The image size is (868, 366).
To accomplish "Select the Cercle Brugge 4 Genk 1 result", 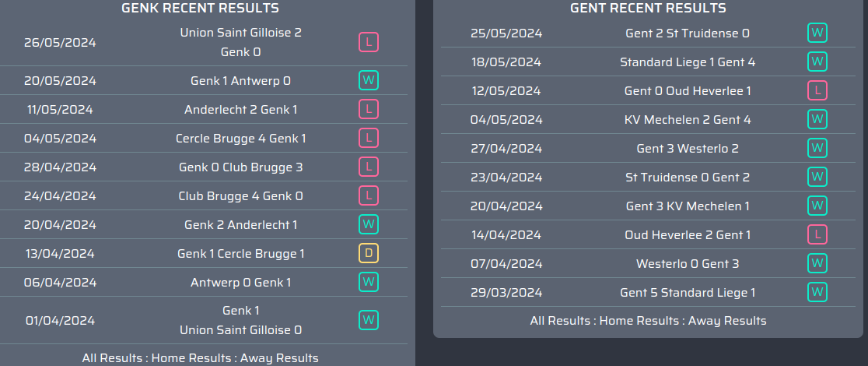I will (x=240, y=138).
